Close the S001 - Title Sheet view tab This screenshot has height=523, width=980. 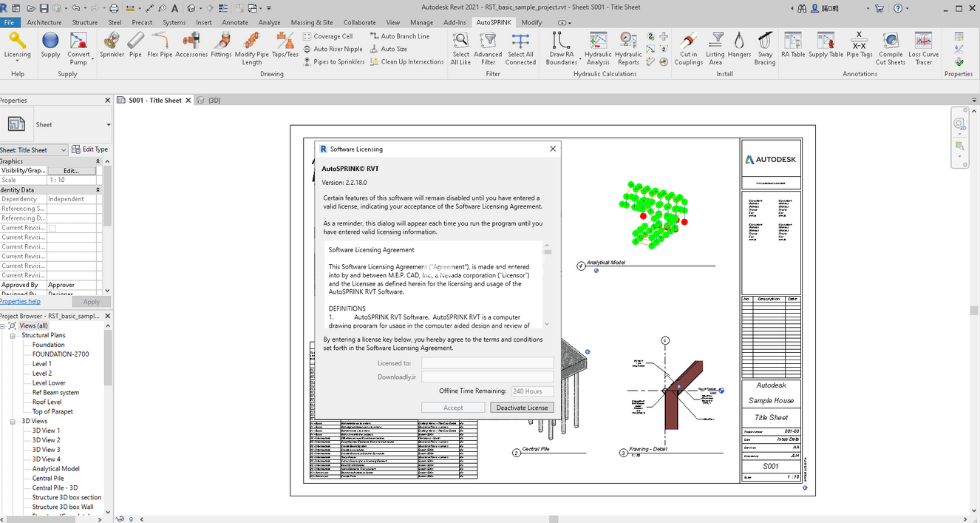tap(188, 100)
